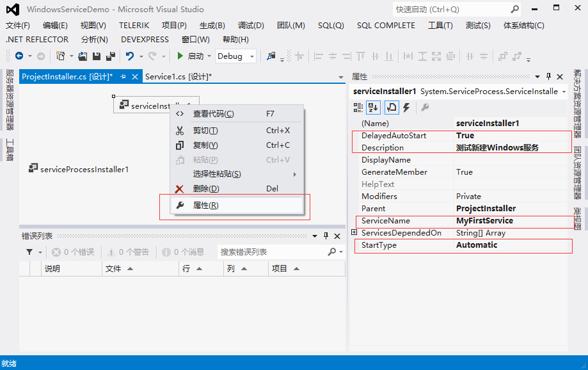Click the Undo arrow icon
This screenshot has width=588, height=370.
(130, 56)
